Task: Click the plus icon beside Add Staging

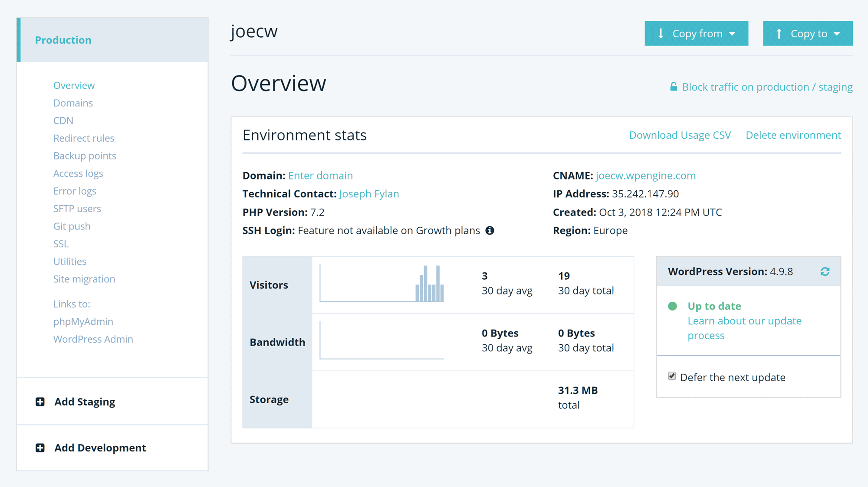Action: click(x=40, y=402)
